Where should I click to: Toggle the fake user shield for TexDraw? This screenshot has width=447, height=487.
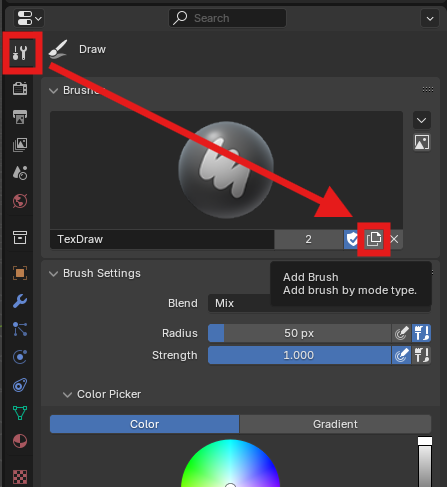(x=351, y=239)
